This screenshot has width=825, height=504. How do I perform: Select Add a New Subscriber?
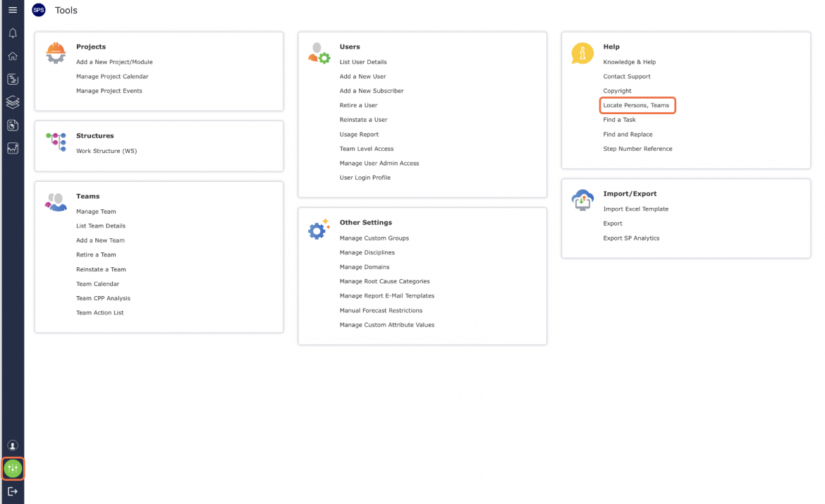[x=372, y=91]
